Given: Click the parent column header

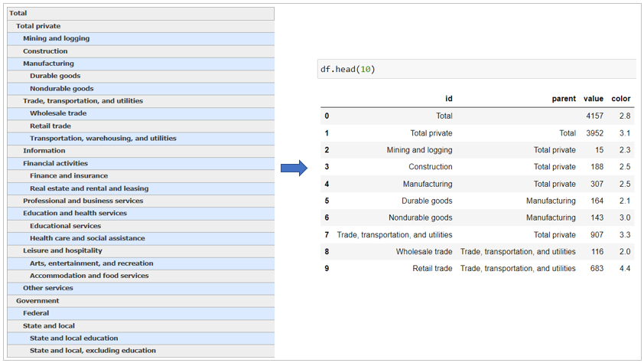Looking at the screenshot, I should tap(564, 99).
